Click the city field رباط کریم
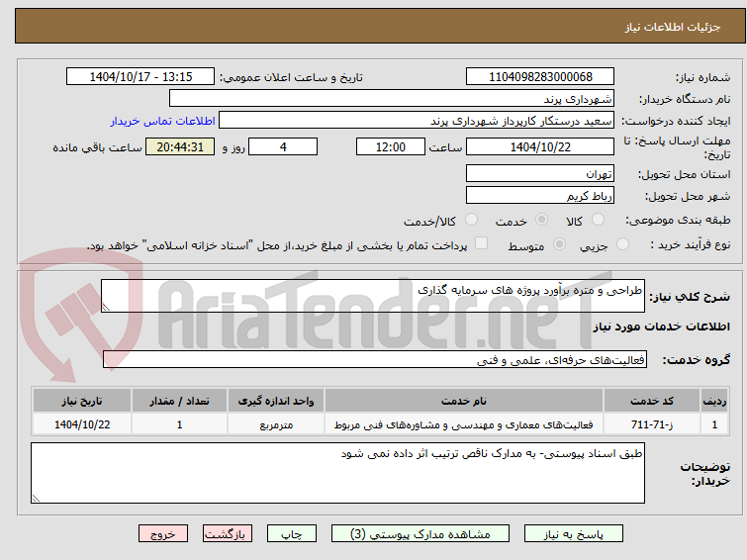This screenshot has height=560, width=747. (x=540, y=195)
